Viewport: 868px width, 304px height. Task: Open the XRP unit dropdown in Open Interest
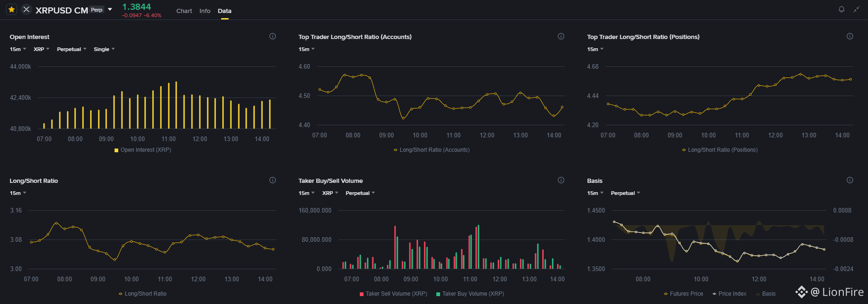click(41, 49)
